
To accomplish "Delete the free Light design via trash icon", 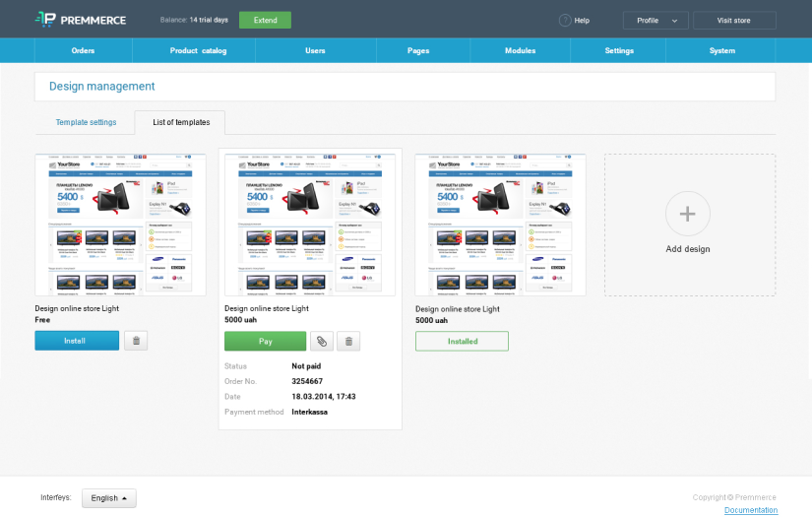I will [136, 341].
